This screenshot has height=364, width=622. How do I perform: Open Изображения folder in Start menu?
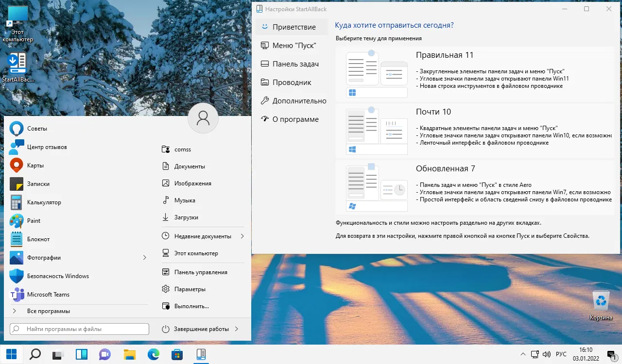point(203,183)
